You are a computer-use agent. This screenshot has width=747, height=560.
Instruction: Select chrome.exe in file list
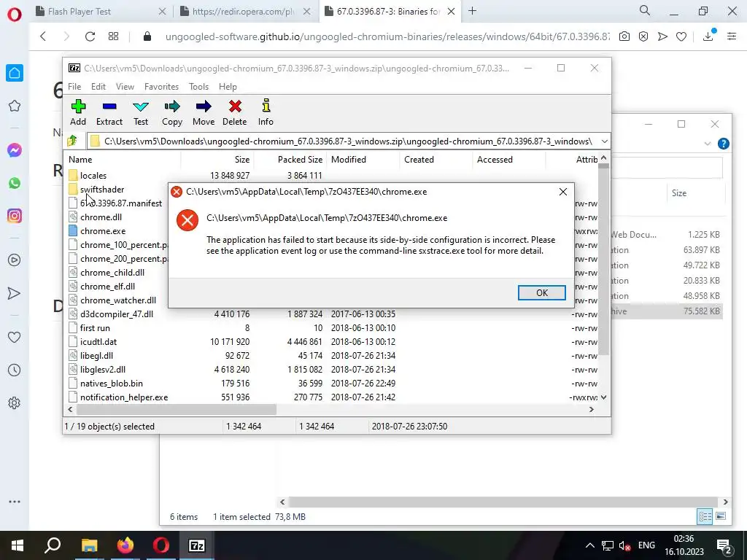tap(103, 231)
